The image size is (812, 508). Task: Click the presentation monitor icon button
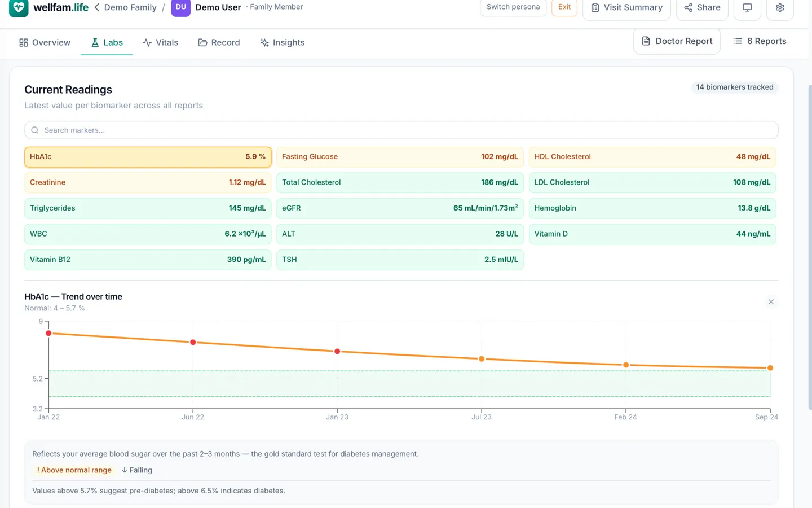pyautogui.click(x=747, y=8)
